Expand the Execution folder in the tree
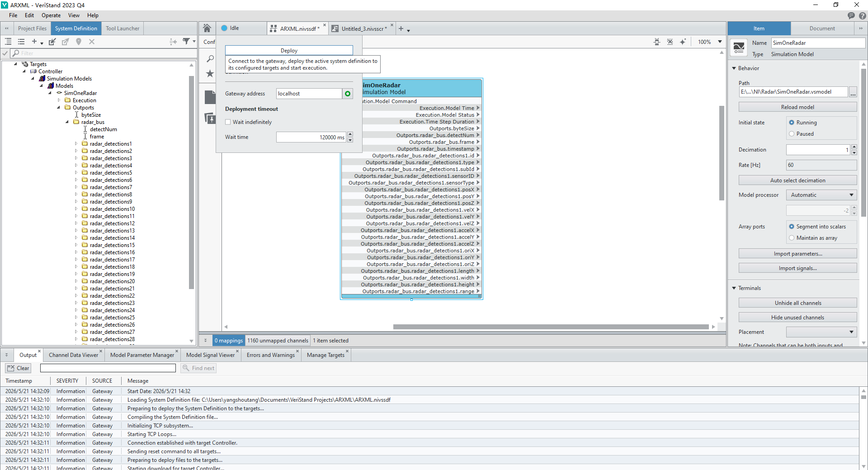868x470 pixels. point(59,100)
